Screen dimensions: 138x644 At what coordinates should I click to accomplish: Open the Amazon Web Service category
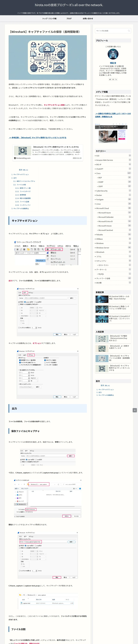tap(113, 160)
